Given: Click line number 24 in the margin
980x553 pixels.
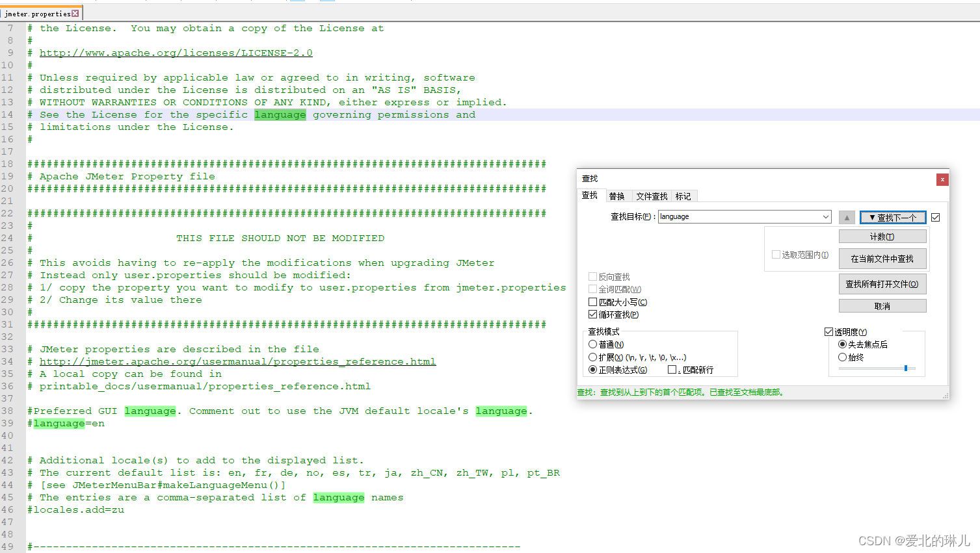Looking at the screenshot, I should pyautogui.click(x=7, y=238).
